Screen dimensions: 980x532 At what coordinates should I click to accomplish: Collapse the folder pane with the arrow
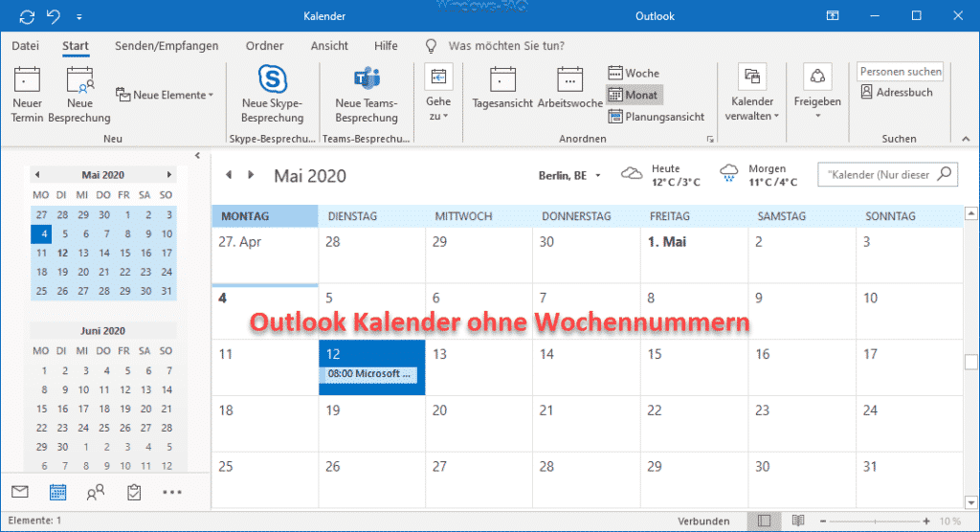coord(197,156)
